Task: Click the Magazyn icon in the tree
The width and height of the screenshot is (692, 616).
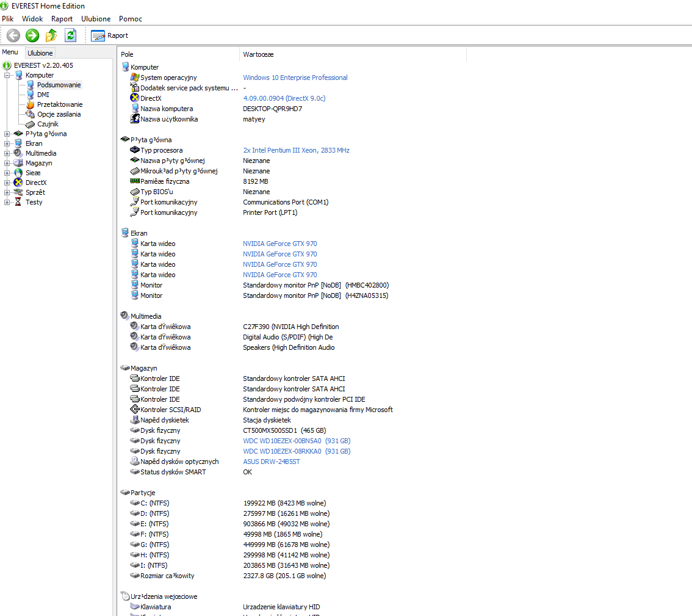Action: 18,163
